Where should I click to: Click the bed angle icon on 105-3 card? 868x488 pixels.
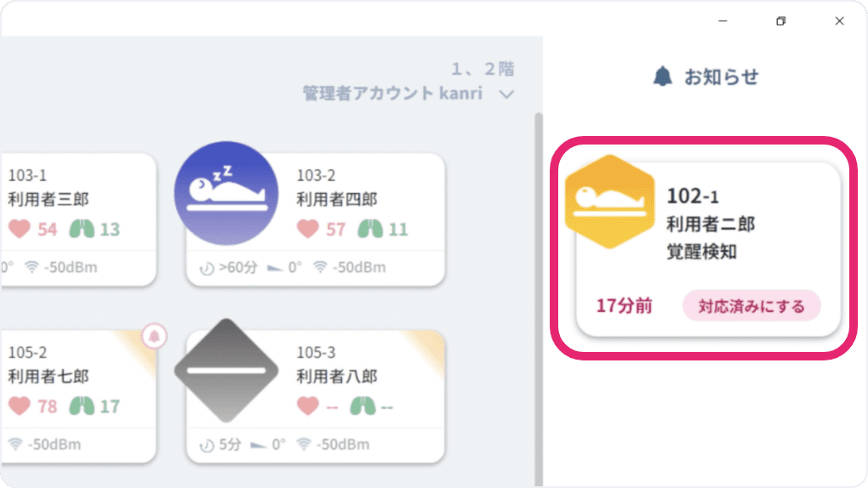pos(259,445)
